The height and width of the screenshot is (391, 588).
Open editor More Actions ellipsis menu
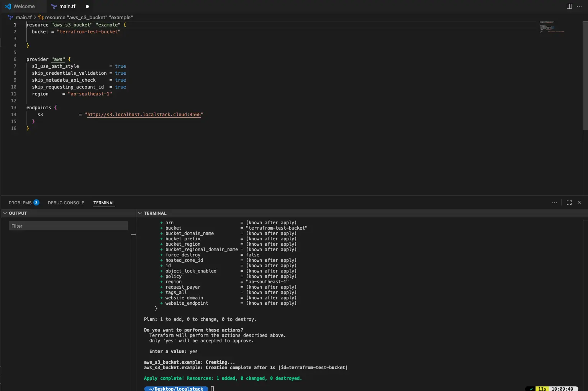pyautogui.click(x=579, y=7)
